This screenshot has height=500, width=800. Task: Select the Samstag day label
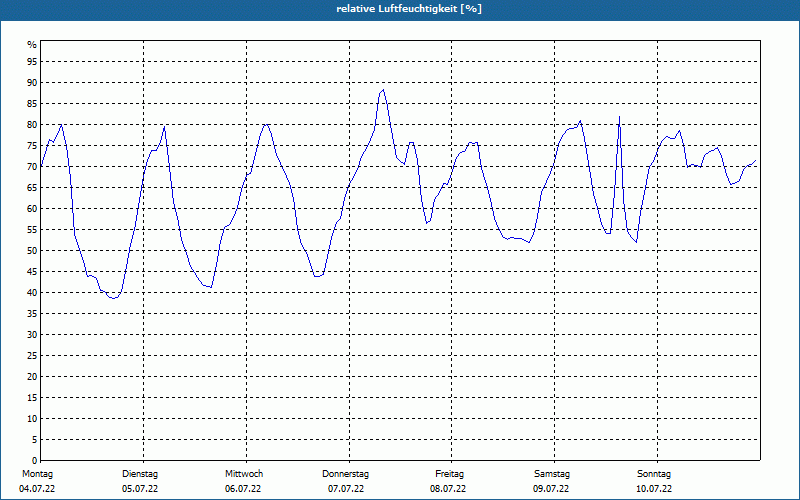tap(552, 474)
